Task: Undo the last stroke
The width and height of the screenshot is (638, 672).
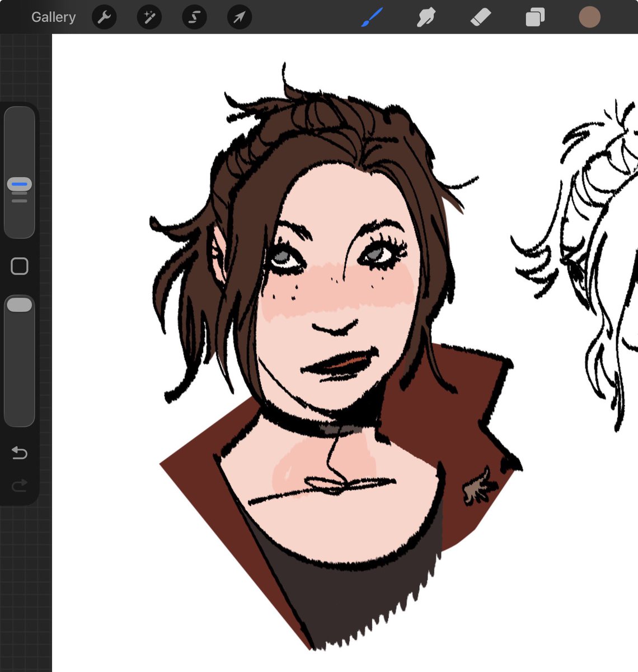Action: [x=20, y=452]
